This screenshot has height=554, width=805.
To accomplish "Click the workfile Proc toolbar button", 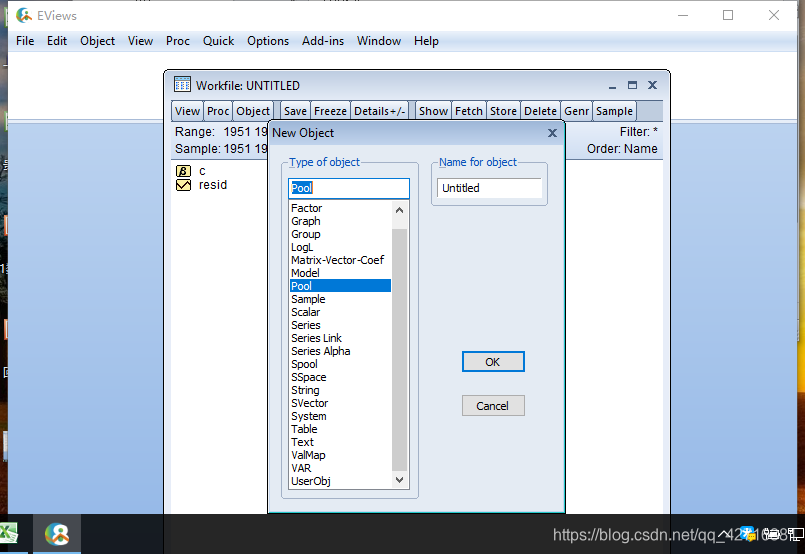I will pyautogui.click(x=218, y=111).
